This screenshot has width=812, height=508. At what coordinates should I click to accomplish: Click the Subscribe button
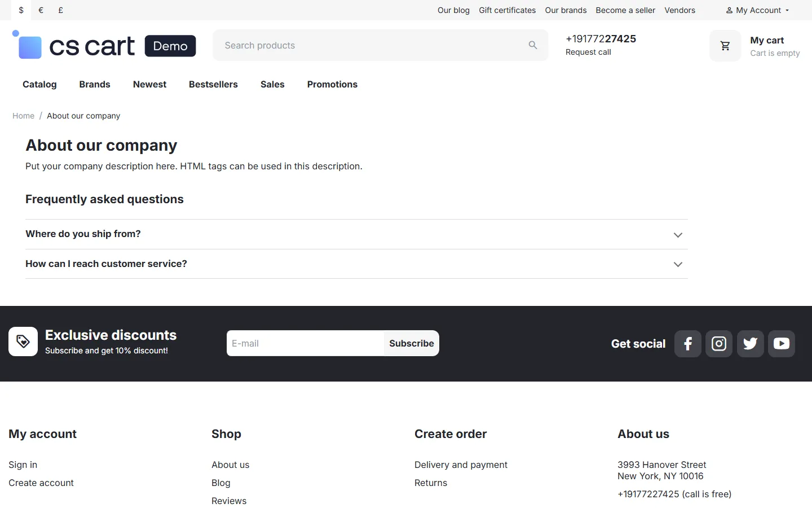[x=412, y=343]
